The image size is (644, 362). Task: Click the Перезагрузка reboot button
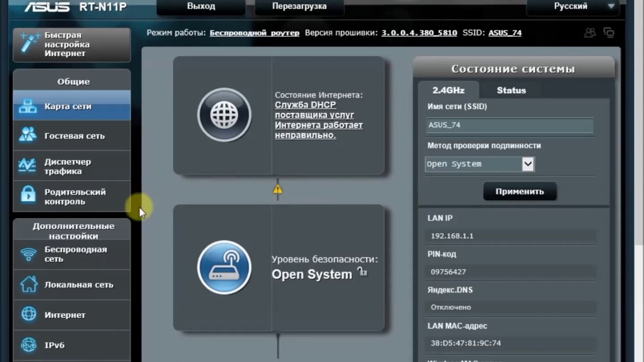click(299, 7)
